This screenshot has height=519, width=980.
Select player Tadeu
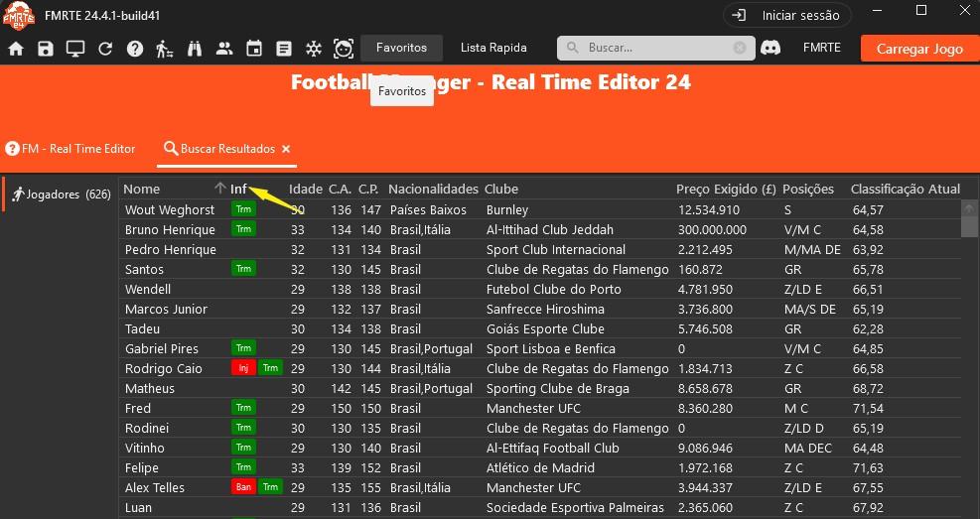tap(143, 329)
